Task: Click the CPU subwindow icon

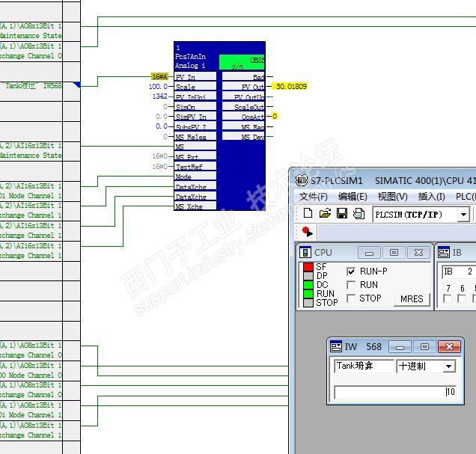Action: coord(305,252)
